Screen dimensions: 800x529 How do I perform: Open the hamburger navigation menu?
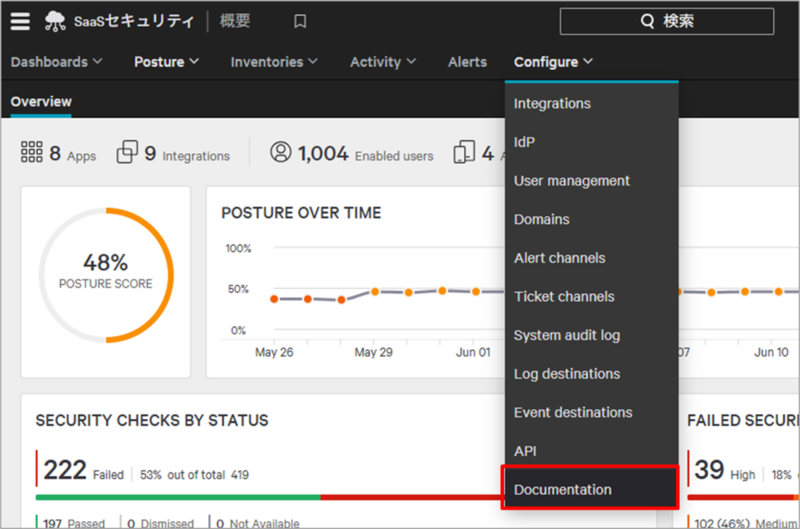(x=20, y=21)
